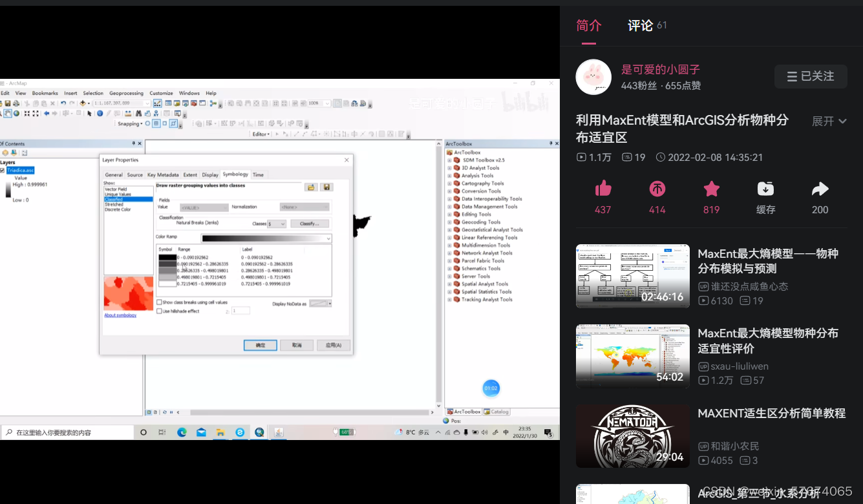The image size is (863, 504).
Task: Click symbol swatch for 0 - 0.090192562
Action: coord(167,257)
